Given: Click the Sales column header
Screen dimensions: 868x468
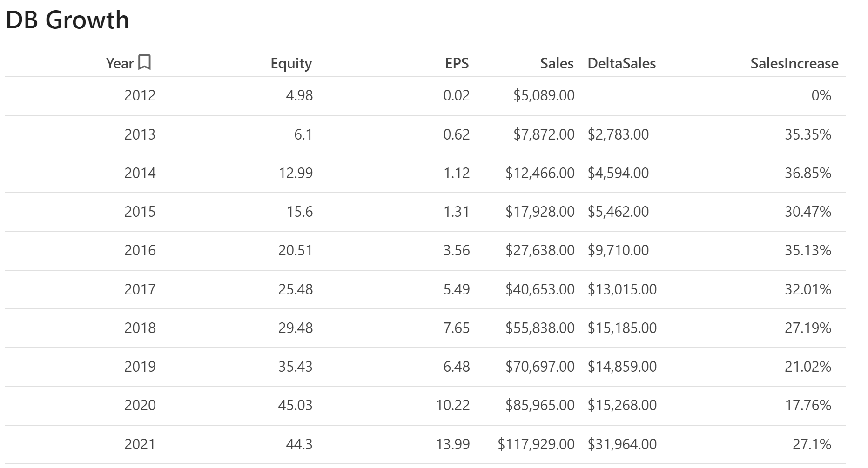Looking at the screenshot, I should point(557,63).
